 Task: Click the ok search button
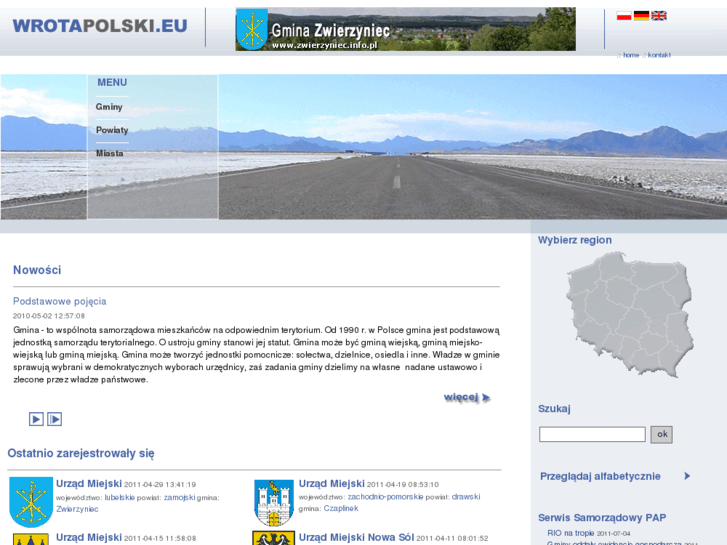tap(662, 435)
